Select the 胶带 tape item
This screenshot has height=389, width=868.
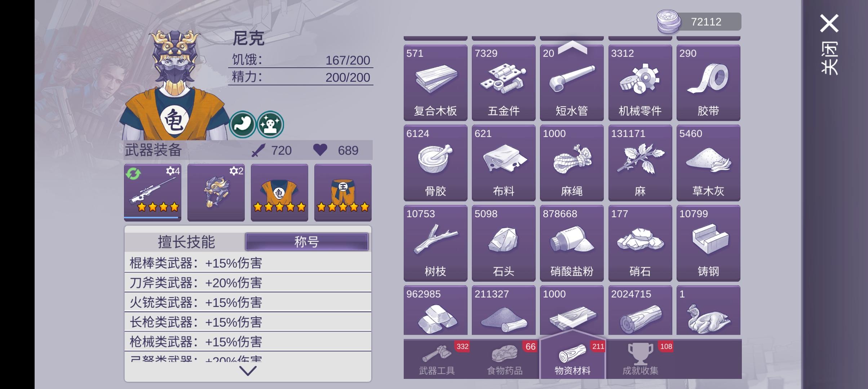708,82
